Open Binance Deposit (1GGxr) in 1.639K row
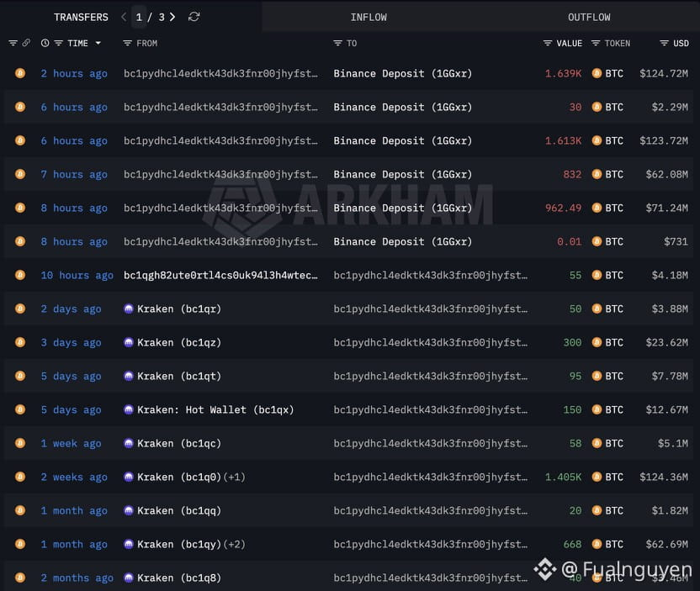The image size is (700, 591). (x=403, y=73)
